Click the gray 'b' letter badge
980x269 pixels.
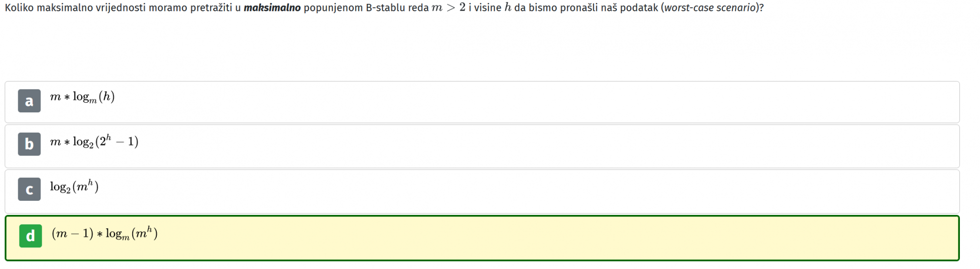click(29, 144)
